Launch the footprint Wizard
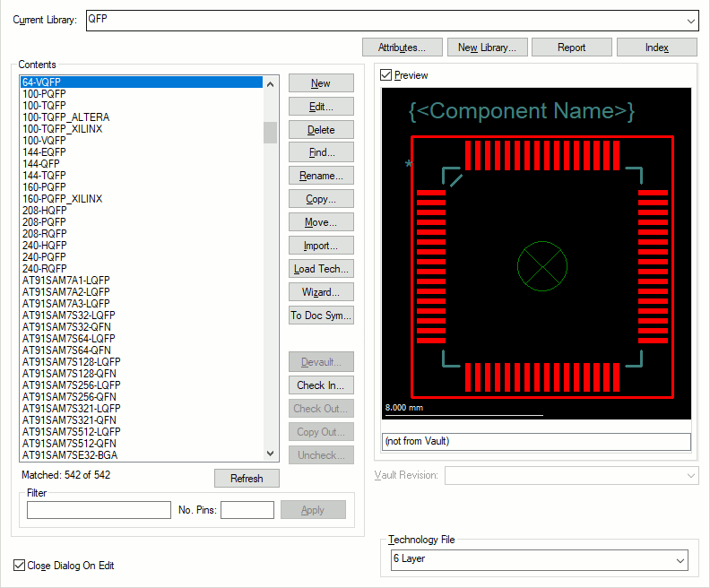The image size is (710, 588). coord(321,292)
